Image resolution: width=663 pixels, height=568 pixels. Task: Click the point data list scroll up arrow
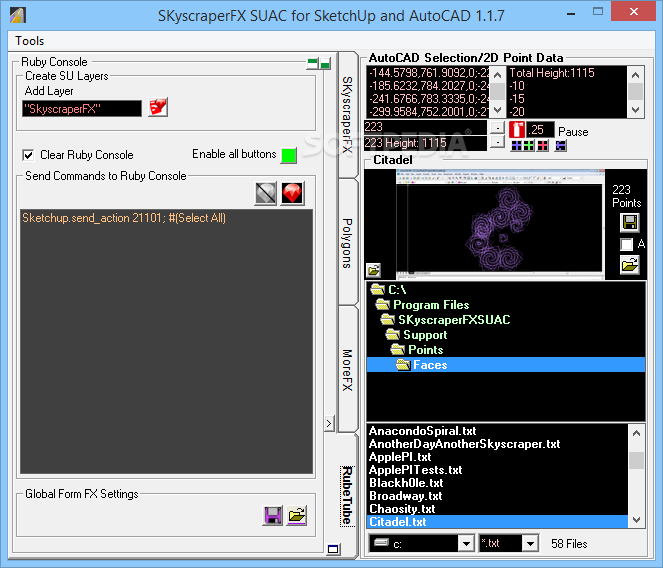pos(498,75)
